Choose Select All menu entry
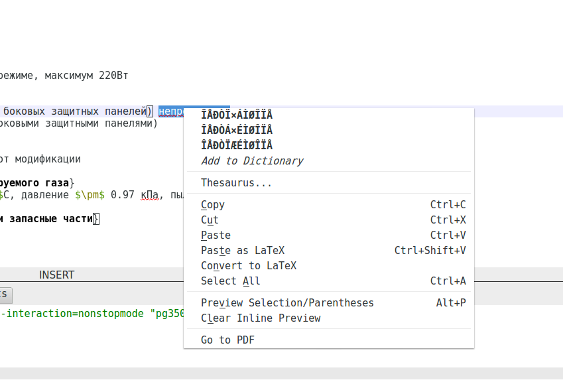The width and height of the screenshot is (563, 392). click(x=328, y=281)
